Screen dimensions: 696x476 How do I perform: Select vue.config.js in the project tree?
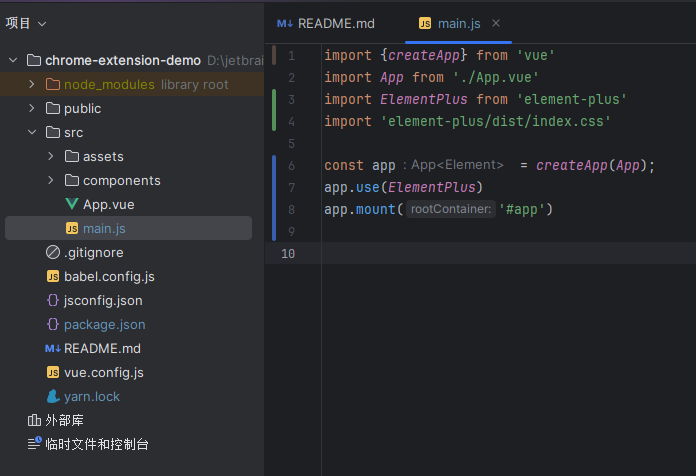click(104, 372)
